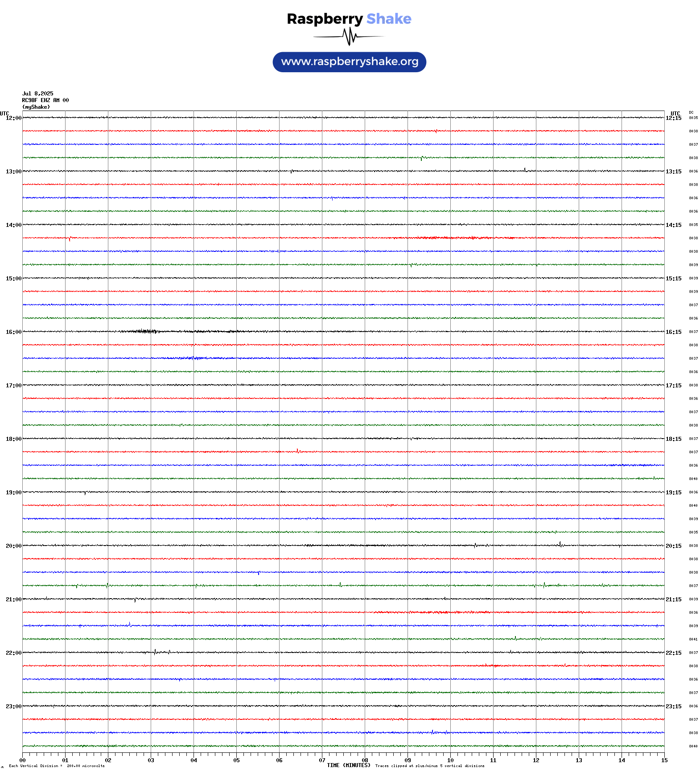Click the right-side '18:15' time label
Image resolution: width=700 pixels, height=772 pixels.
(673, 439)
